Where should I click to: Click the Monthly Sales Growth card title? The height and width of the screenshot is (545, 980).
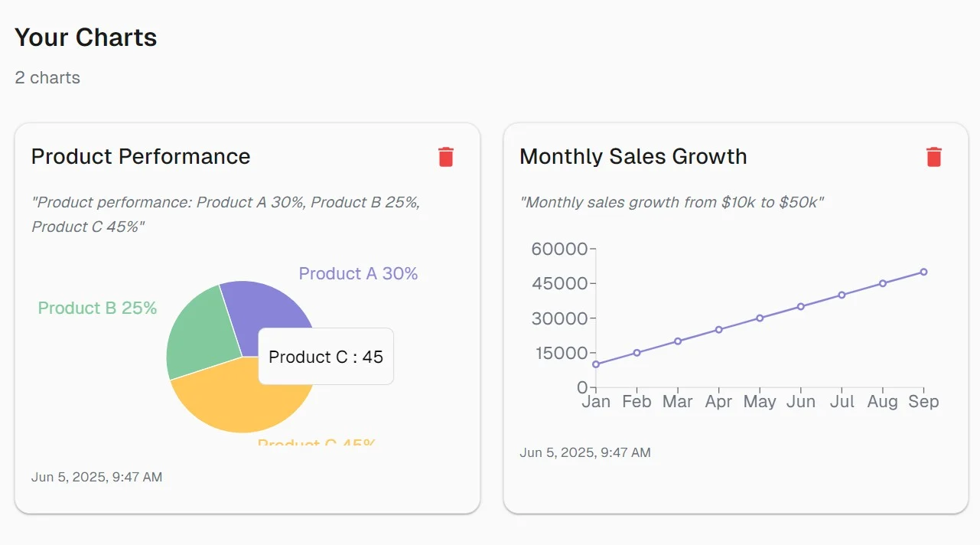(633, 156)
